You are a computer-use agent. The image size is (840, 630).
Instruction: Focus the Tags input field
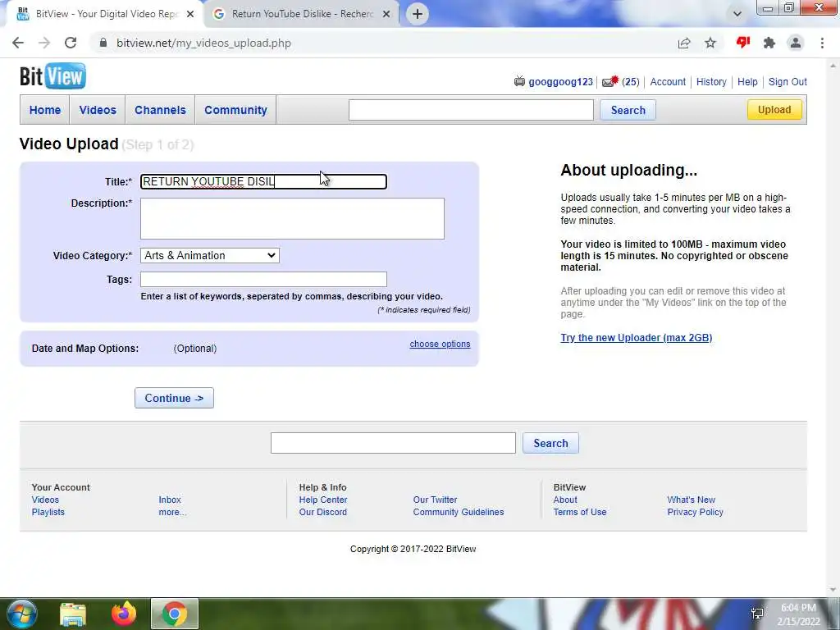pos(263,279)
